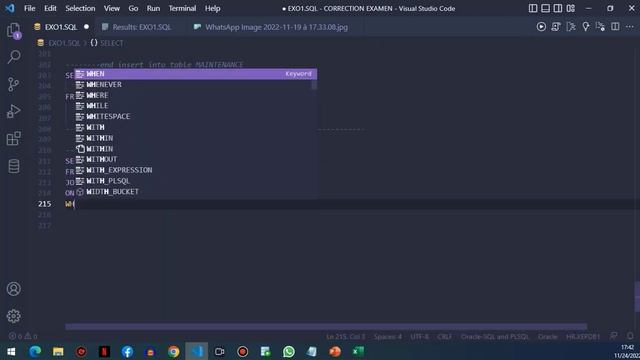Select WHITESPACE suggestion in autocomplete list
Viewport: 640px width, 360px height.
coord(196,116)
